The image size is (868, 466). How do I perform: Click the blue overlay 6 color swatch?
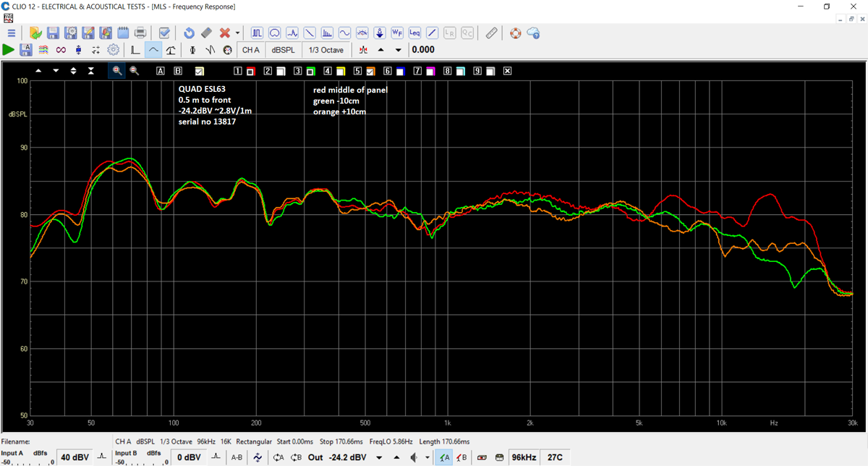point(399,71)
